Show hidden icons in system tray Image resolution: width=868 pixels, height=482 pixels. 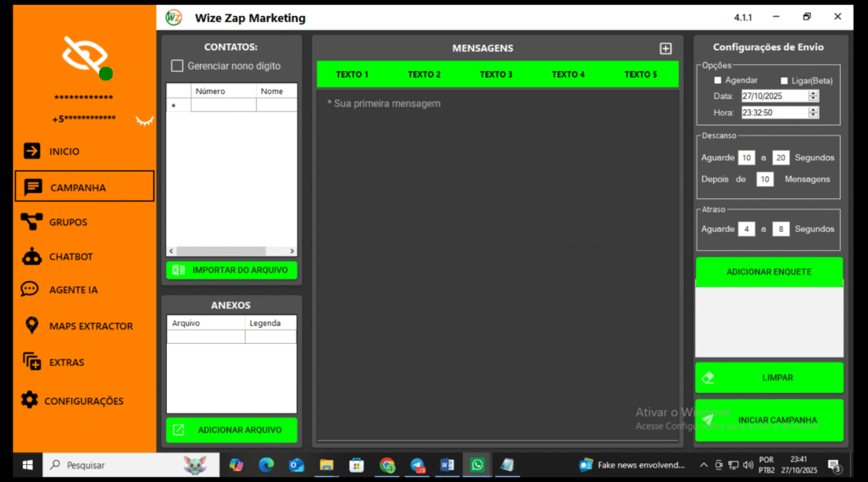tap(704, 465)
